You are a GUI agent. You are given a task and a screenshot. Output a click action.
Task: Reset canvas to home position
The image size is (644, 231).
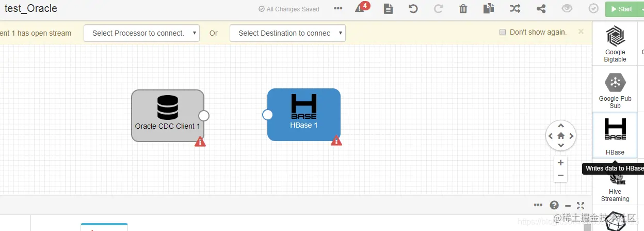click(x=561, y=136)
